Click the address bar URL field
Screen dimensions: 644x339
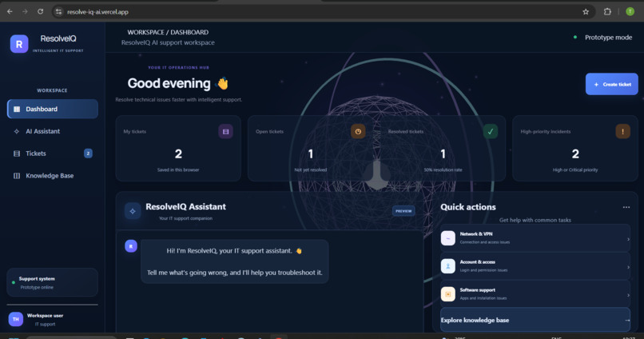(323, 11)
